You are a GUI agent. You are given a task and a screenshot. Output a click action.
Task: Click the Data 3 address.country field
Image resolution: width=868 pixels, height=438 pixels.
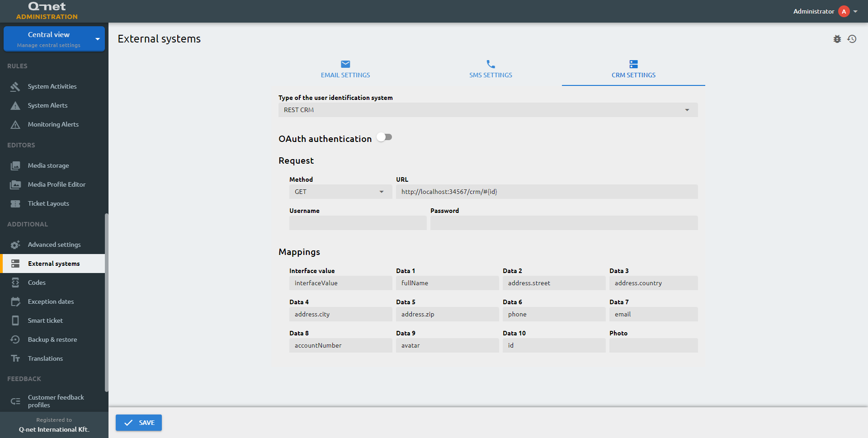click(x=654, y=283)
